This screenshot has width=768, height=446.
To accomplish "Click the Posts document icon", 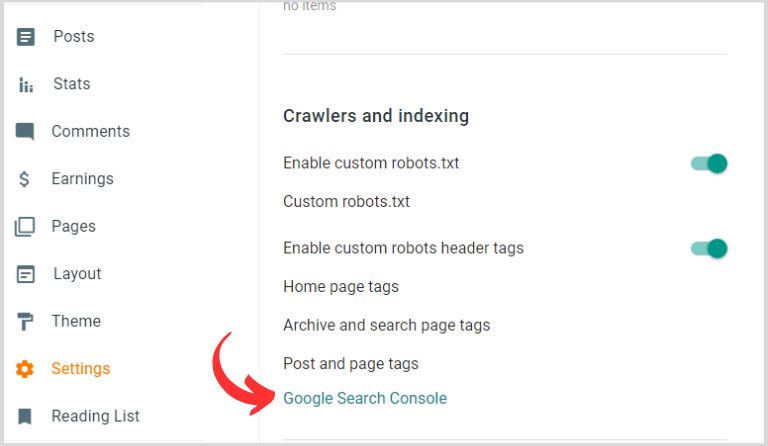I will (25, 37).
